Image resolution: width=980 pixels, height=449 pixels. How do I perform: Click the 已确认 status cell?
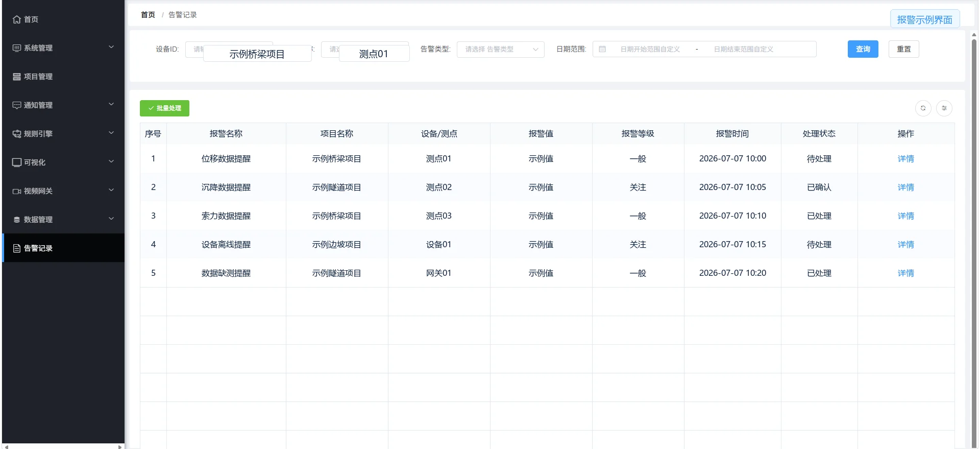click(x=819, y=187)
